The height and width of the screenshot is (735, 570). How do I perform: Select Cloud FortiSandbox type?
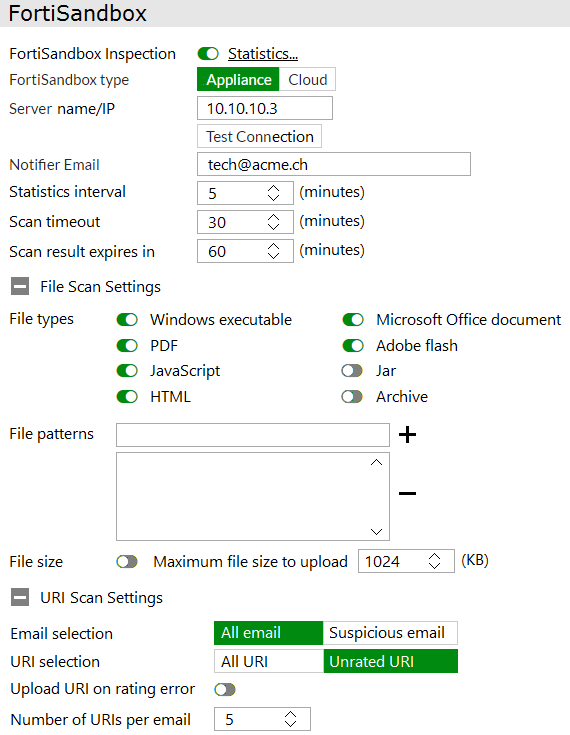coord(308,80)
